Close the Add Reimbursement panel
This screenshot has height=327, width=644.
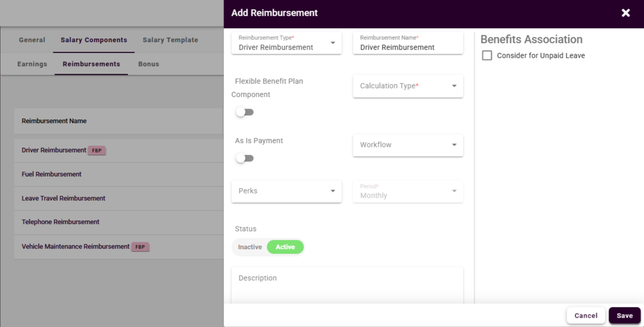click(x=626, y=13)
